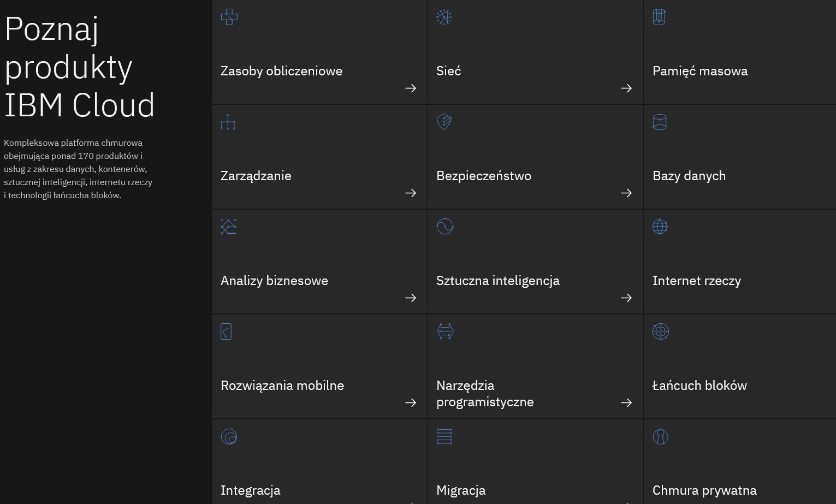Click the Łańcuch bloków blockchain icon
The height and width of the screenshot is (504, 836).
(x=661, y=331)
